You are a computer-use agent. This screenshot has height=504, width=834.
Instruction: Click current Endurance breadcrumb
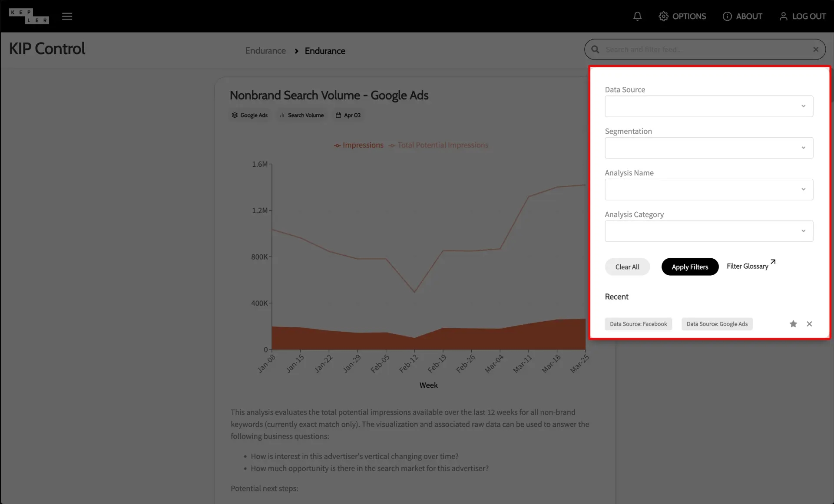[325, 51]
